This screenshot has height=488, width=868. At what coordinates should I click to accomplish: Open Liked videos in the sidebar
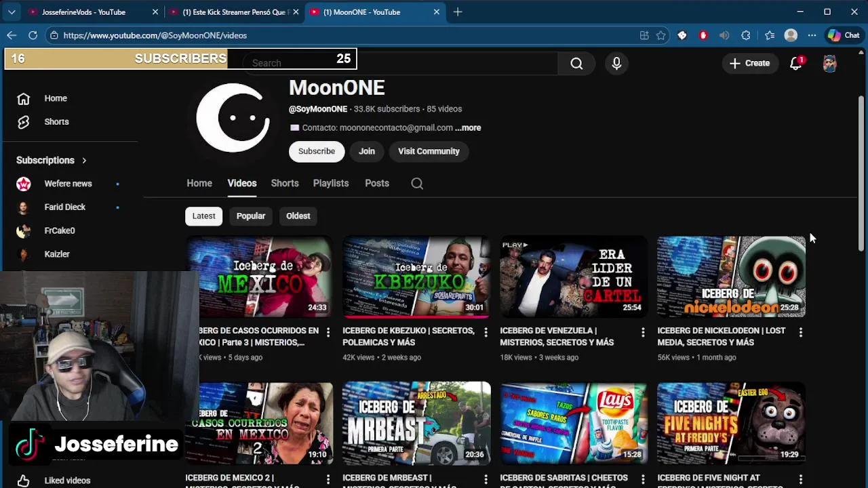(68, 481)
